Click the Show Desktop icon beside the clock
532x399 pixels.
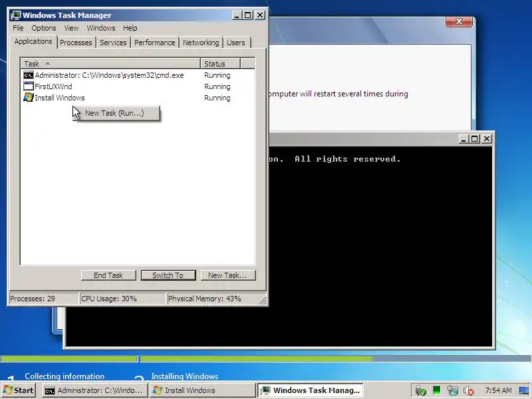(524, 390)
